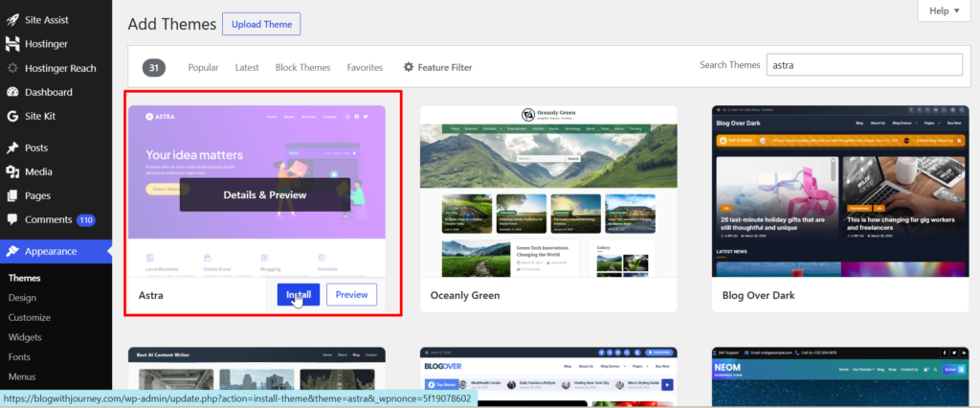Viewport: 980px width, 408px height.
Task: Click Details & Preview on Astra
Action: pyautogui.click(x=265, y=194)
